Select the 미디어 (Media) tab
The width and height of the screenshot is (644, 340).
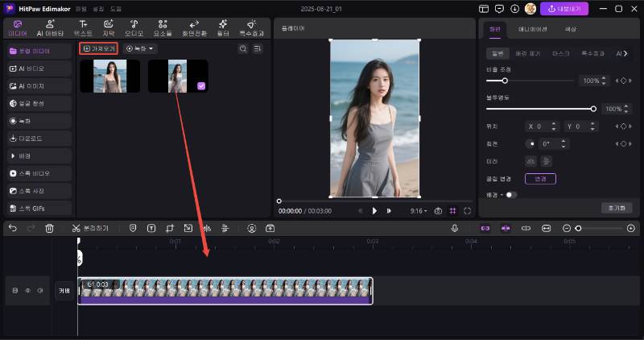pyautogui.click(x=18, y=28)
